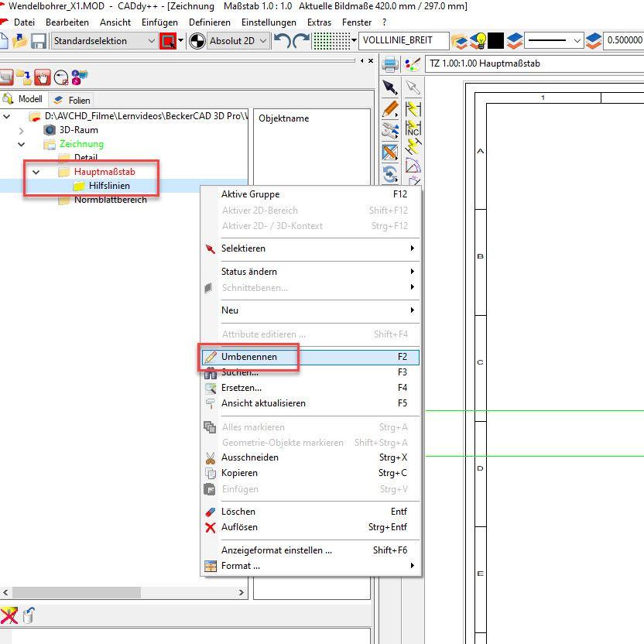This screenshot has width=644, height=644.
Task: Click the light bulb icon in toolbar
Action: click(479, 41)
